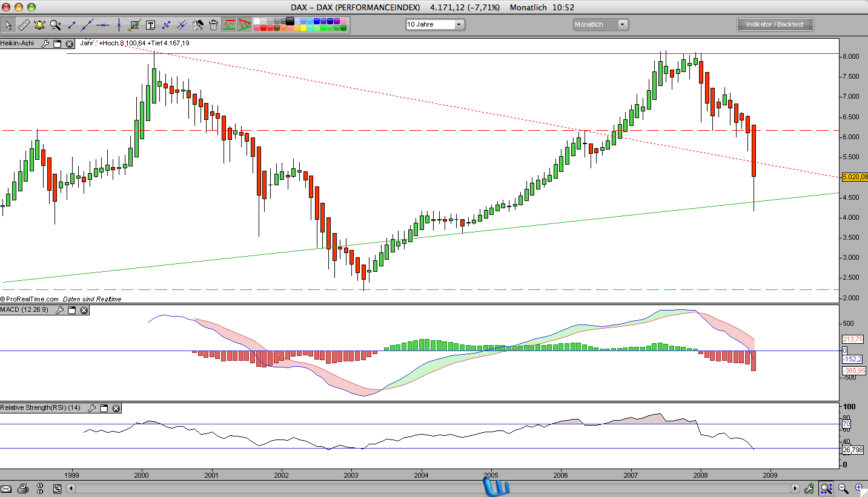The image size is (868, 497).
Task: Click the 5.020,08 current price label
Action: tap(855, 177)
